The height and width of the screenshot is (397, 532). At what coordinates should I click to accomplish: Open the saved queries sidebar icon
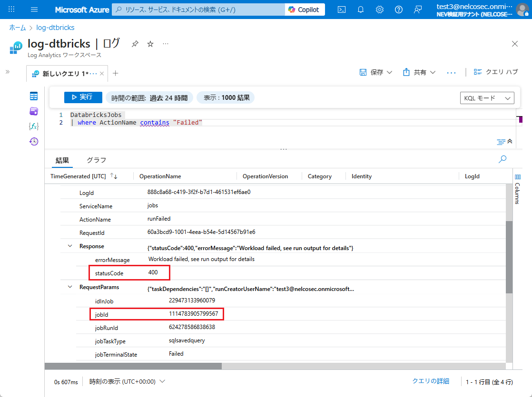click(34, 111)
